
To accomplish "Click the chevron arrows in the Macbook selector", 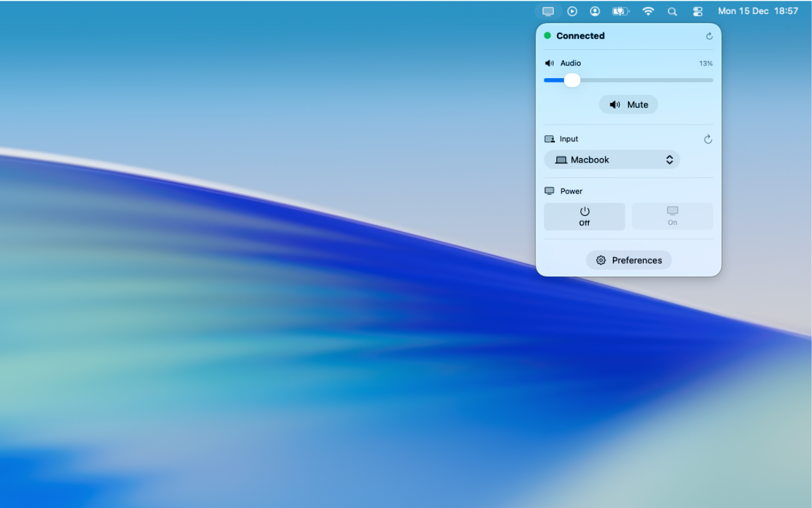I will coord(669,159).
